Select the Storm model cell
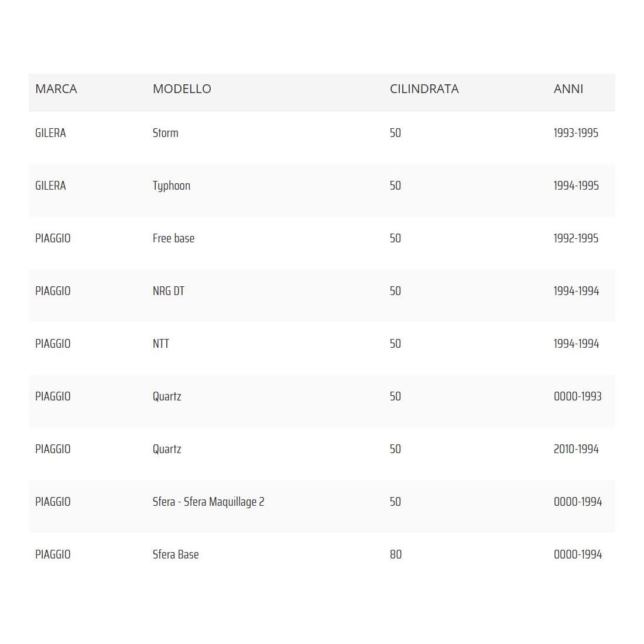Screen dimensions: 644x644 166,133
